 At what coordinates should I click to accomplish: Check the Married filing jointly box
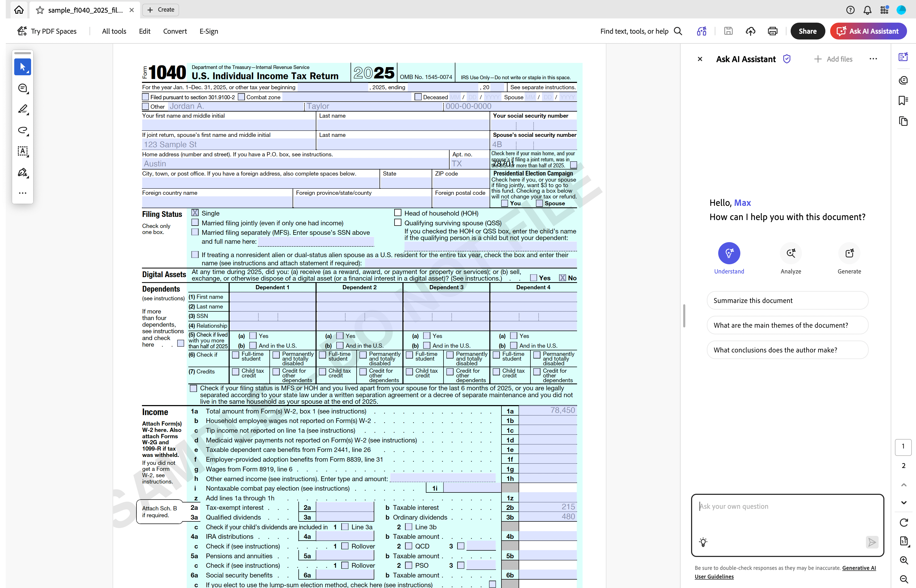point(195,223)
